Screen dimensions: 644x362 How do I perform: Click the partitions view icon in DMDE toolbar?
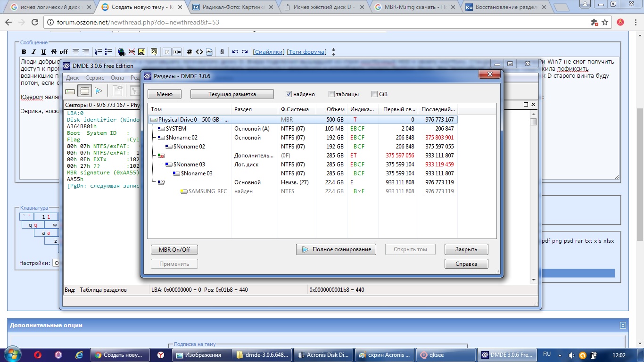85,91
